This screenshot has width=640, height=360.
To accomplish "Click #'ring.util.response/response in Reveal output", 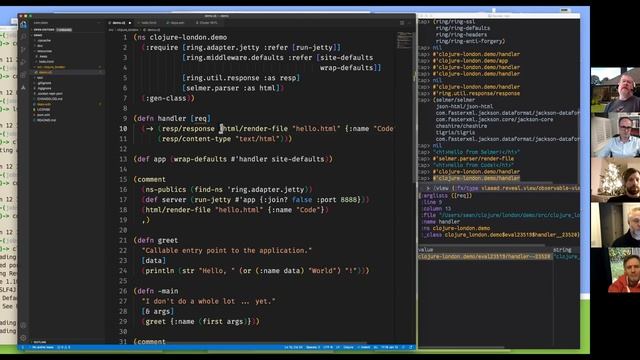I will pyautogui.click(x=476, y=93).
